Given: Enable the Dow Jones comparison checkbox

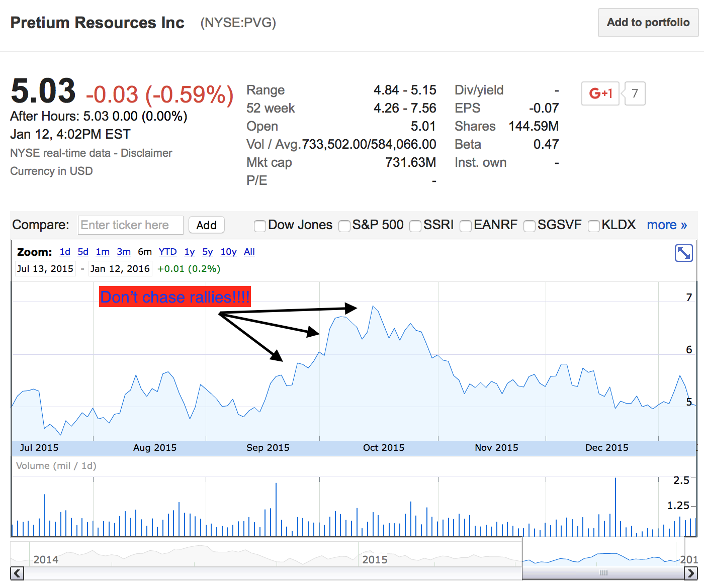Looking at the screenshot, I should point(260,226).
